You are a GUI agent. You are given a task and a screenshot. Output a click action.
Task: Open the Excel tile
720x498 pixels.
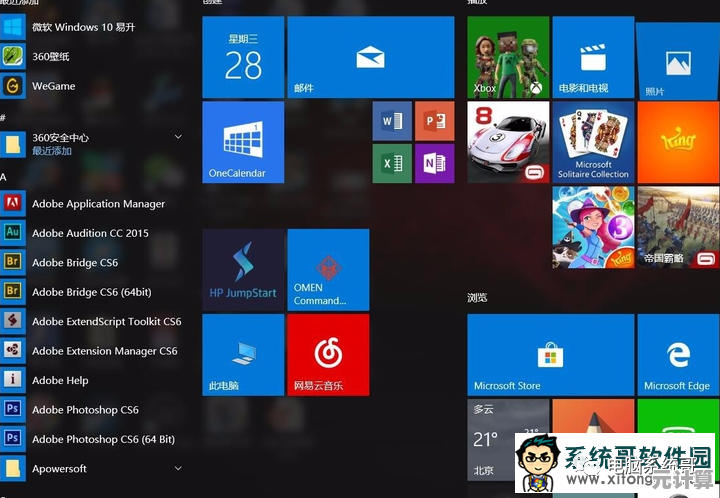click(392, 163)
